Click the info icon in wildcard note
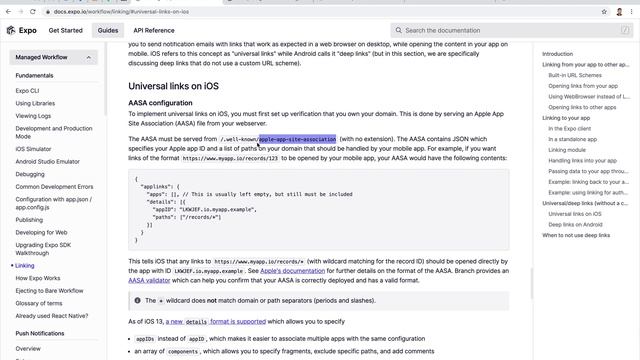The image size is (640, 360). [138, 300]
